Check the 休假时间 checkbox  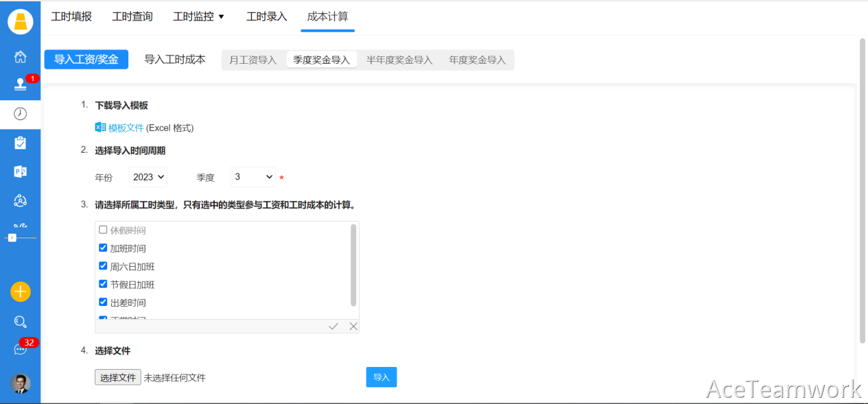pyautogui.click(x=103, y=230)
